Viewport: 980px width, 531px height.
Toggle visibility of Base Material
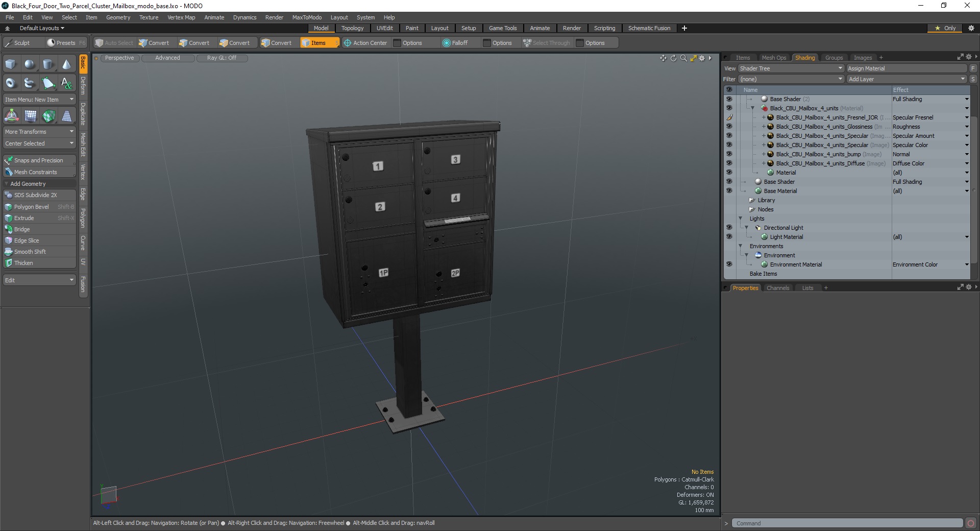click(729, 191)
